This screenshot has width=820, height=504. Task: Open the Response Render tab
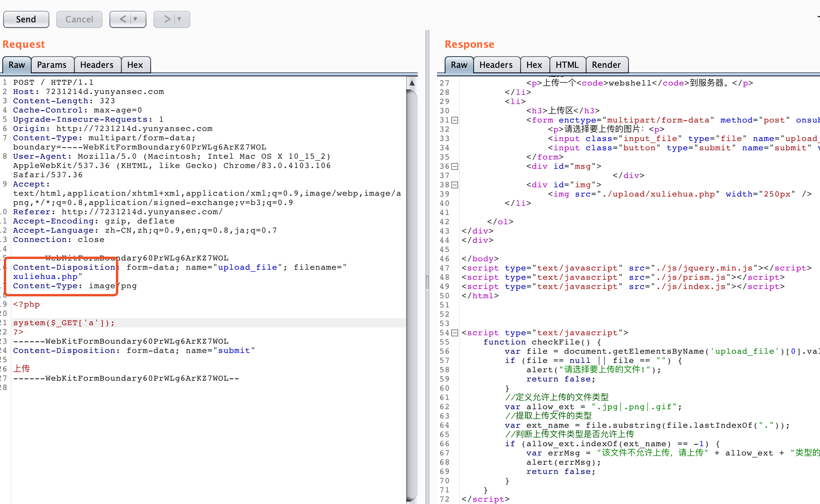[606, 65]
